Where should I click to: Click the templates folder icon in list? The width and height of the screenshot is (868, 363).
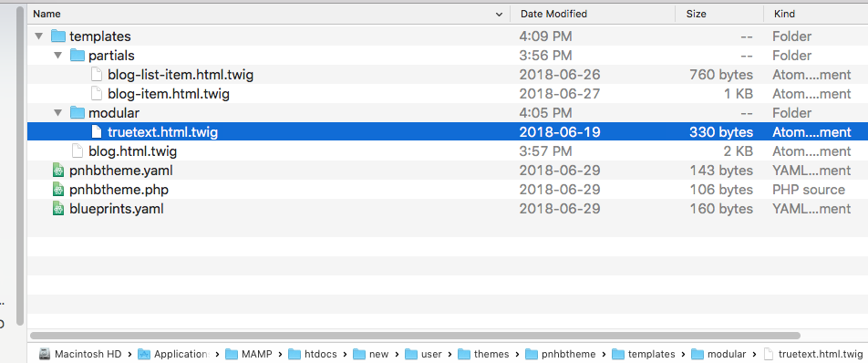click(58, 36)
